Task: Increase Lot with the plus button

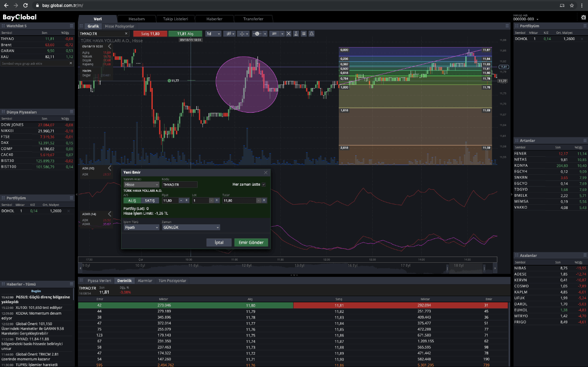Action: pyautogui.click(x=217, y=200)
